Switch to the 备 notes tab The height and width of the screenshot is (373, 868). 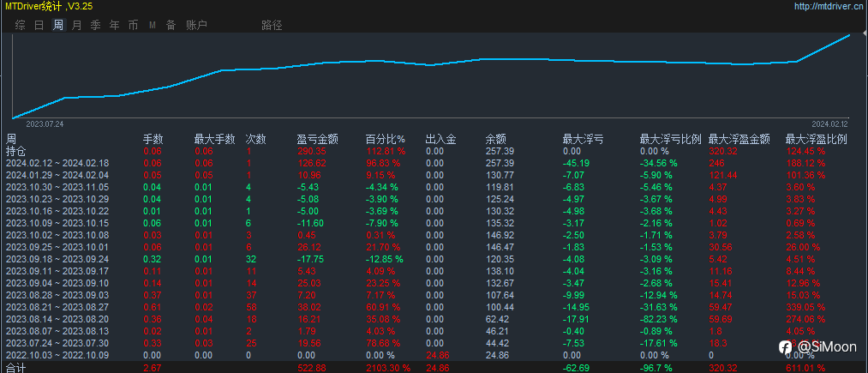point(171,25)
